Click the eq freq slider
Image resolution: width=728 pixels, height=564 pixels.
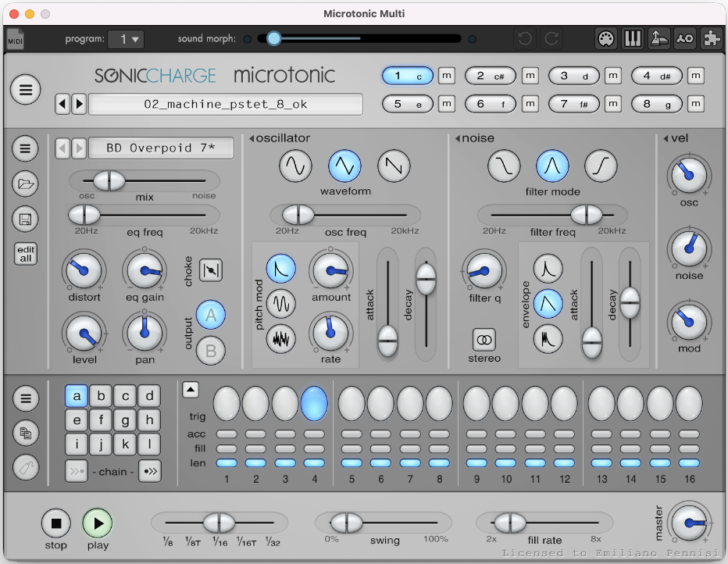(x=144, y=215)
